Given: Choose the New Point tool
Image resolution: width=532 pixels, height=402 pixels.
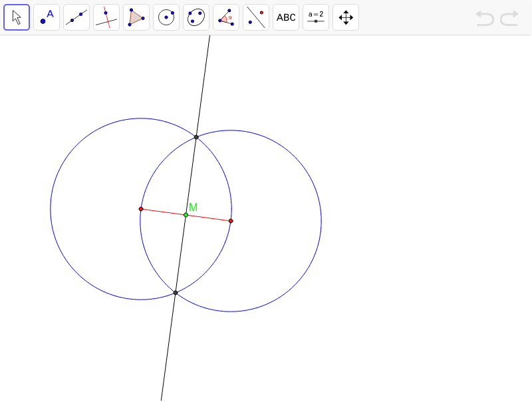Looking at the screenshot, I should click(47, 17).
